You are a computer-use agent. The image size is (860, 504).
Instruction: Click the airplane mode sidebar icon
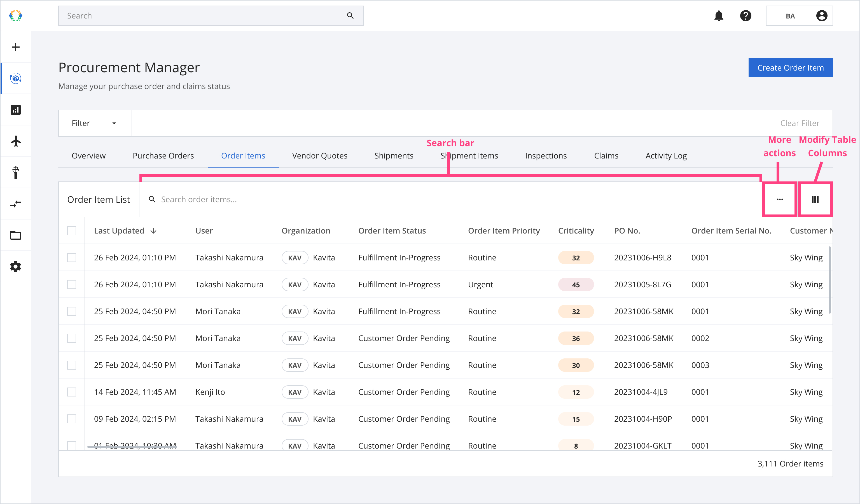[16, 142]
